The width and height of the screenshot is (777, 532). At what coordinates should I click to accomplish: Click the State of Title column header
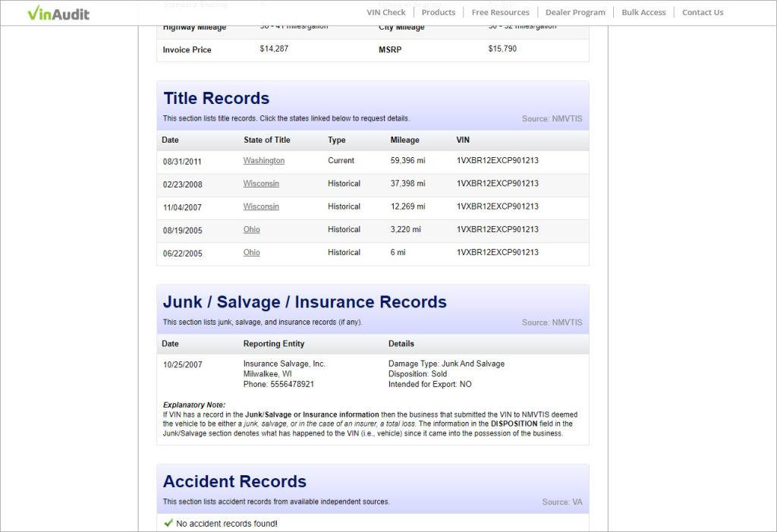click(267, 140)
